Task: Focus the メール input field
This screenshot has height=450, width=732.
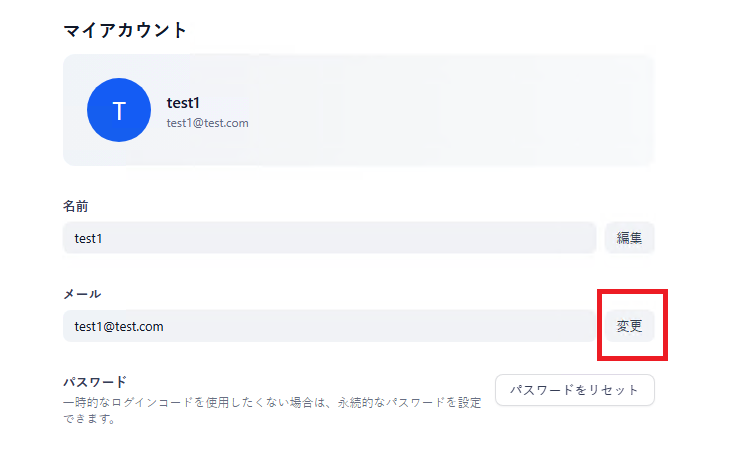Action: 330,326
